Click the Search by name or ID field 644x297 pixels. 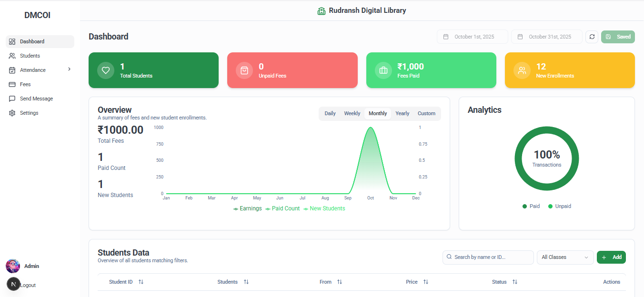pos(488,257)
